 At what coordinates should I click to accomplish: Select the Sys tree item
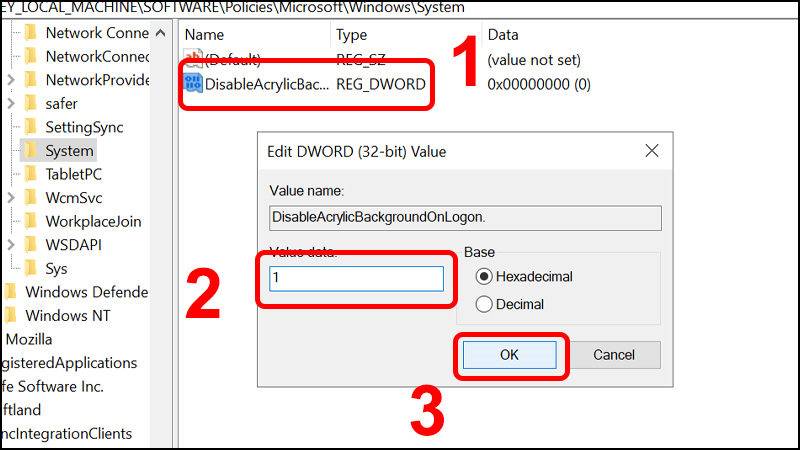[56, 268]
